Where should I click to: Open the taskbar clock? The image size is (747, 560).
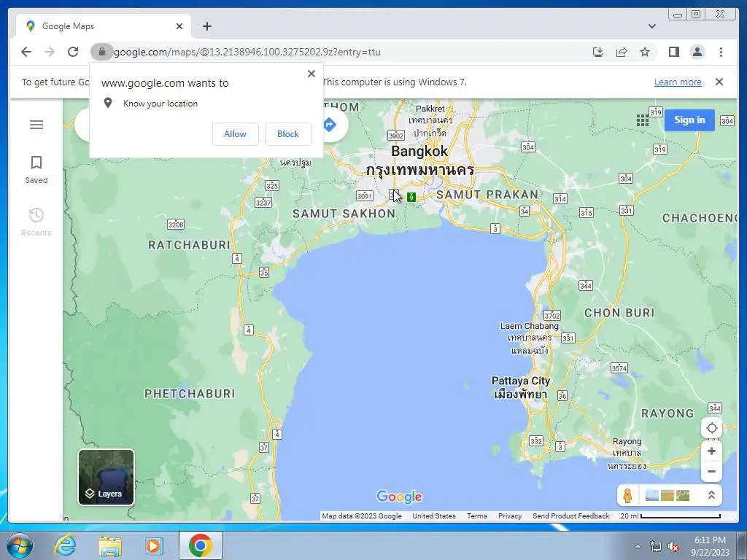tap(710, 546)
